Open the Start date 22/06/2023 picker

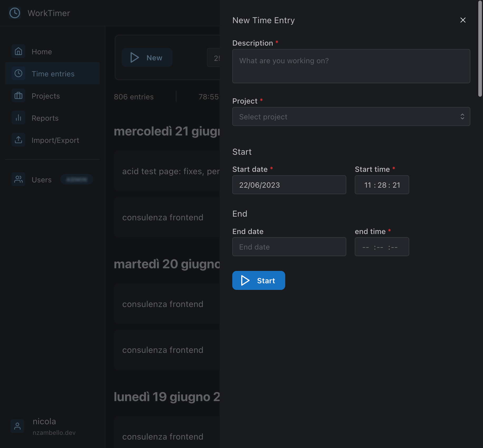point(289,185)
